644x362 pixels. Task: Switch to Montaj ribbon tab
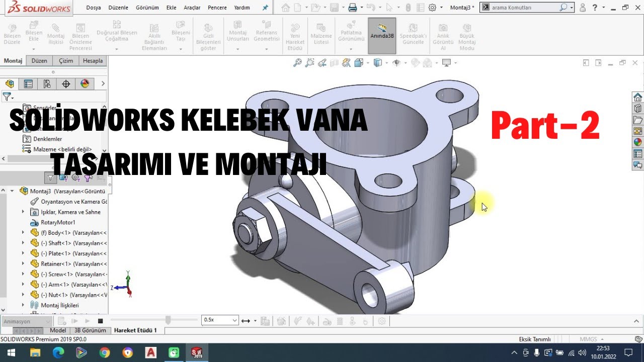coord(13,61)
